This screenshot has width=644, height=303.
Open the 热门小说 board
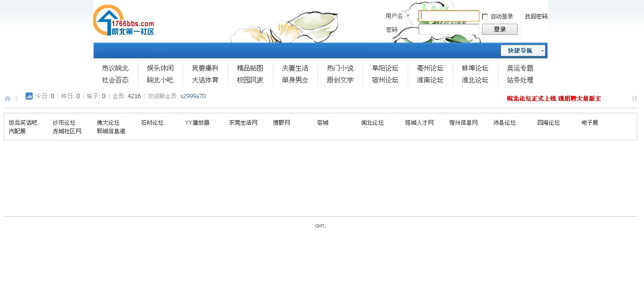click(x=340, y=68)
